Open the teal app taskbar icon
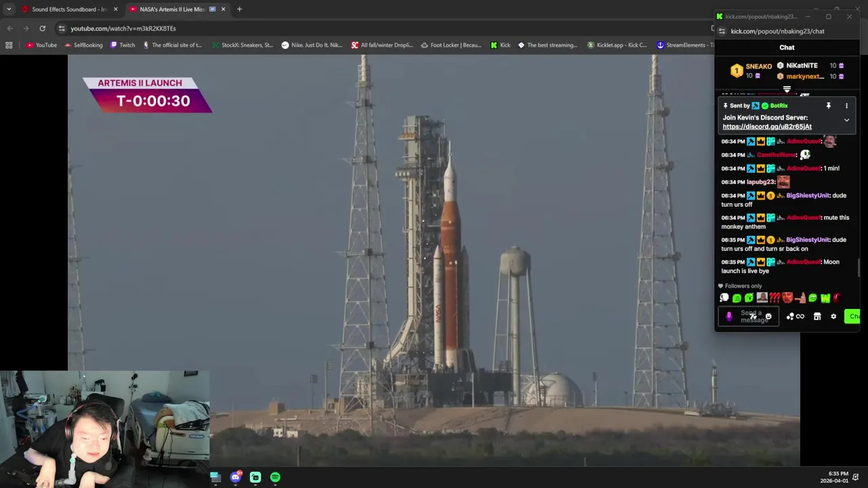This screenshot has width=868, height=488. tap(256, 477)
